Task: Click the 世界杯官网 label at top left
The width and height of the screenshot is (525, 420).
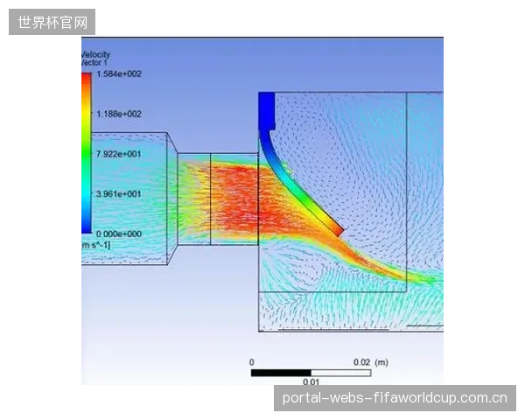Action: click(x=52, y=22)
